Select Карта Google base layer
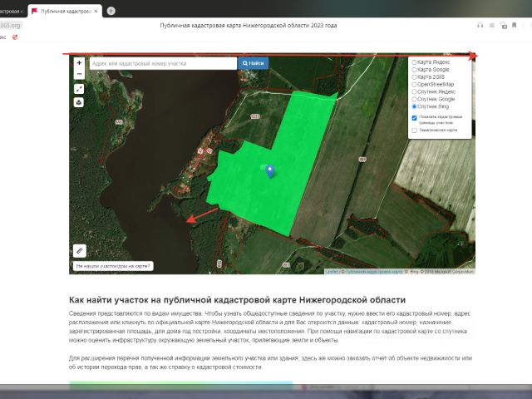The image size is (532, 399). pos(415,70)
